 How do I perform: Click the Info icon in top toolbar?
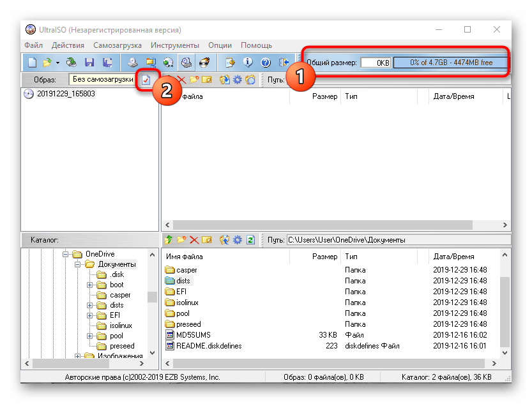(x=248, y=63)
